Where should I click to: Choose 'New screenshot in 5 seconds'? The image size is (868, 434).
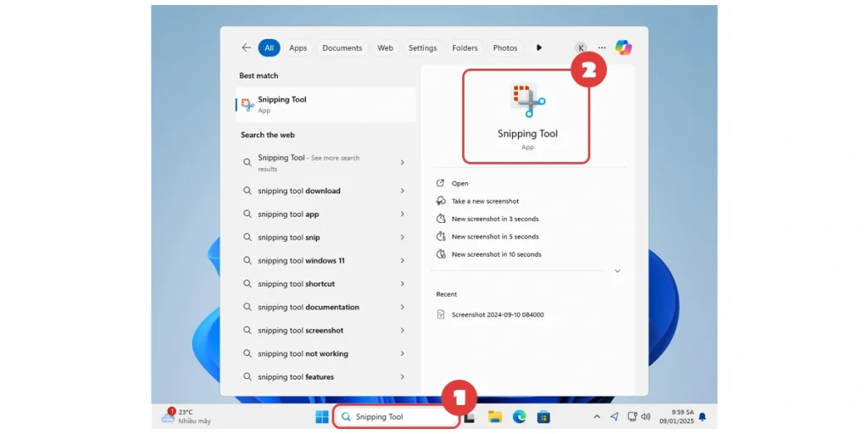coord(494,236)
